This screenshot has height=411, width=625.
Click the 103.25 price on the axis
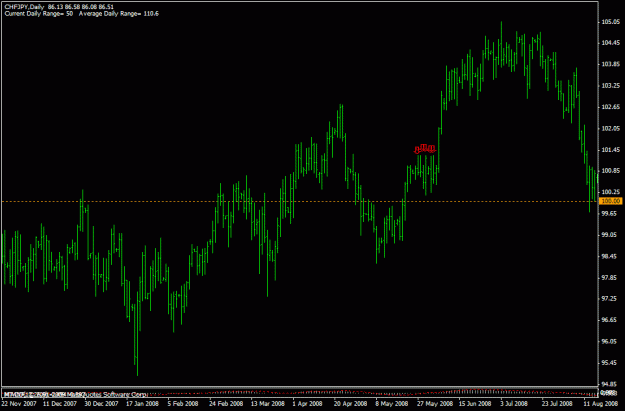tap(610, 86)
